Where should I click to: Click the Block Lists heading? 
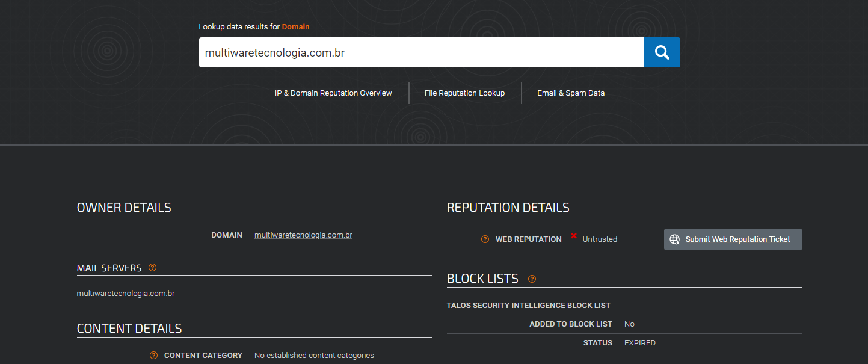(482, 279)
